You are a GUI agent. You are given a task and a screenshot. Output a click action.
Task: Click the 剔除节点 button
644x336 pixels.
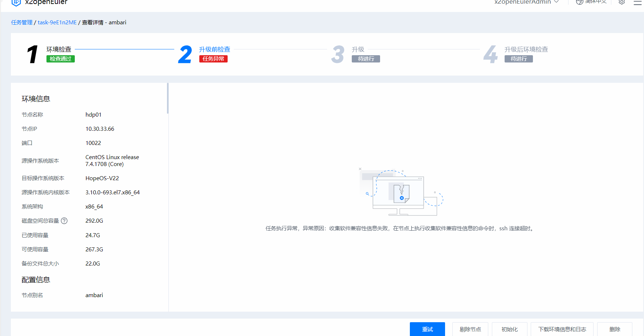470,329
